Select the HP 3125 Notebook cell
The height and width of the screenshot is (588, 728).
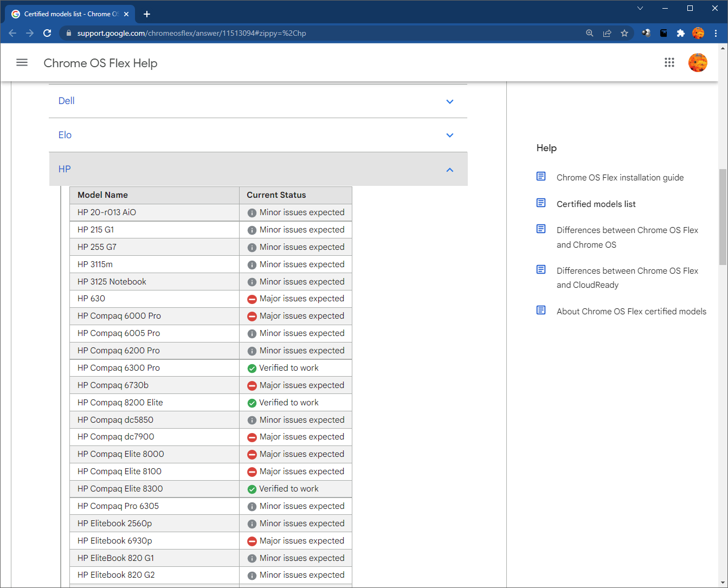pos(154,282)
